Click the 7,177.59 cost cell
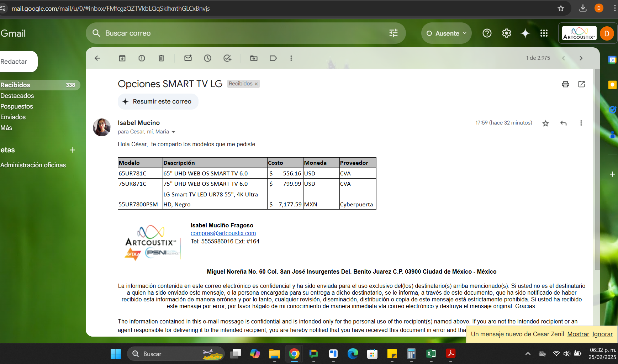The image size is (618, 364). (285, 200)
